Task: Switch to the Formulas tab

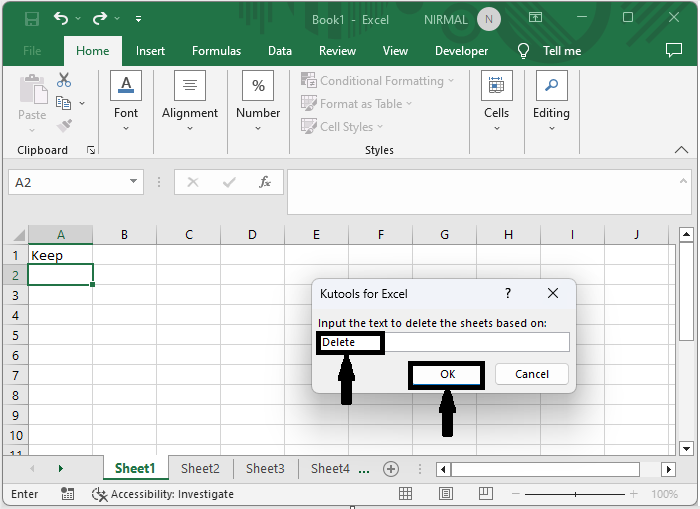Action: point(217,51)
